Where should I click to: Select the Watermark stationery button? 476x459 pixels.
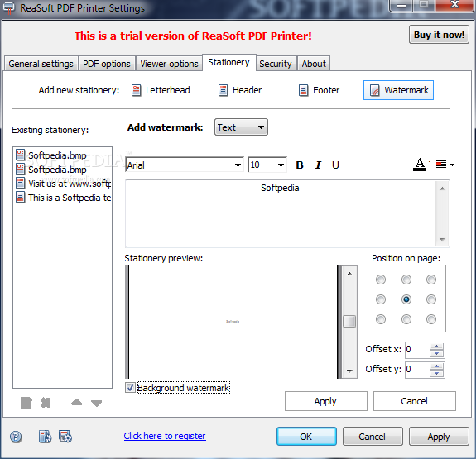click(398, 90)
